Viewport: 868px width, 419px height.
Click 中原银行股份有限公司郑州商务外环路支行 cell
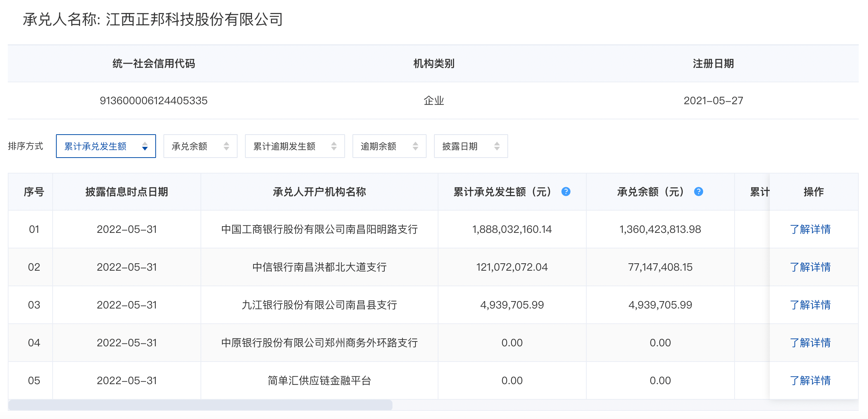(319, 343)
